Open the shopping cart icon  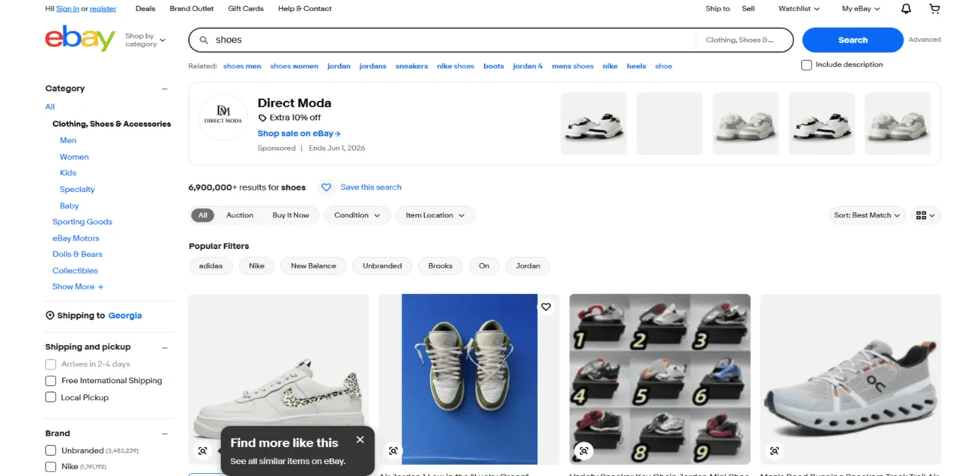[x=934, y=9]
